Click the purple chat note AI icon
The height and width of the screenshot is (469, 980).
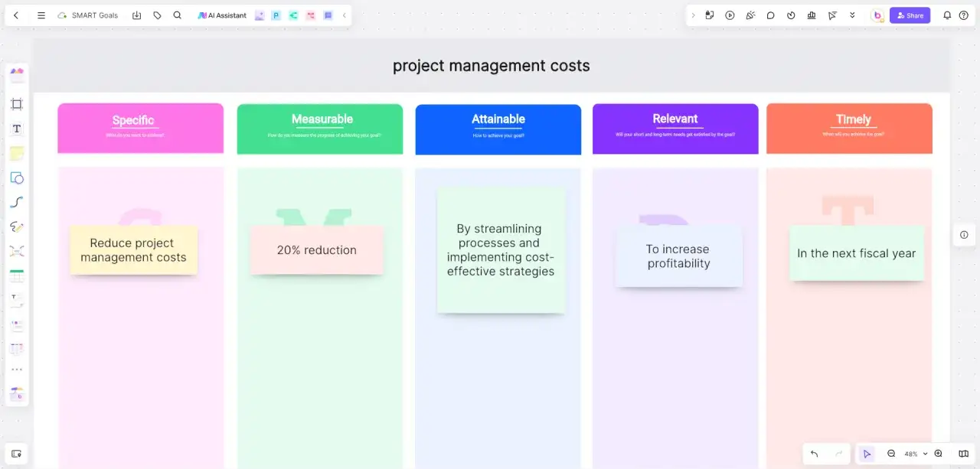pyautogui.click(x=328, y=15)
